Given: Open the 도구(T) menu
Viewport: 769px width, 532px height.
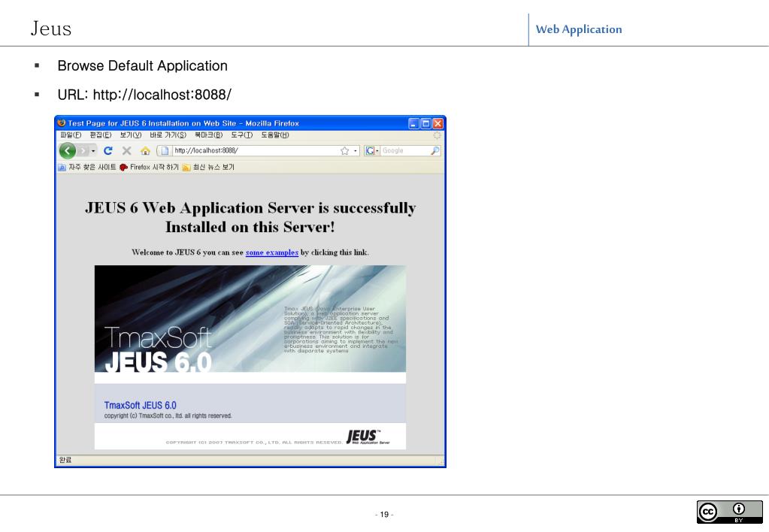Looking at the screenshot, I should point(242,135).
